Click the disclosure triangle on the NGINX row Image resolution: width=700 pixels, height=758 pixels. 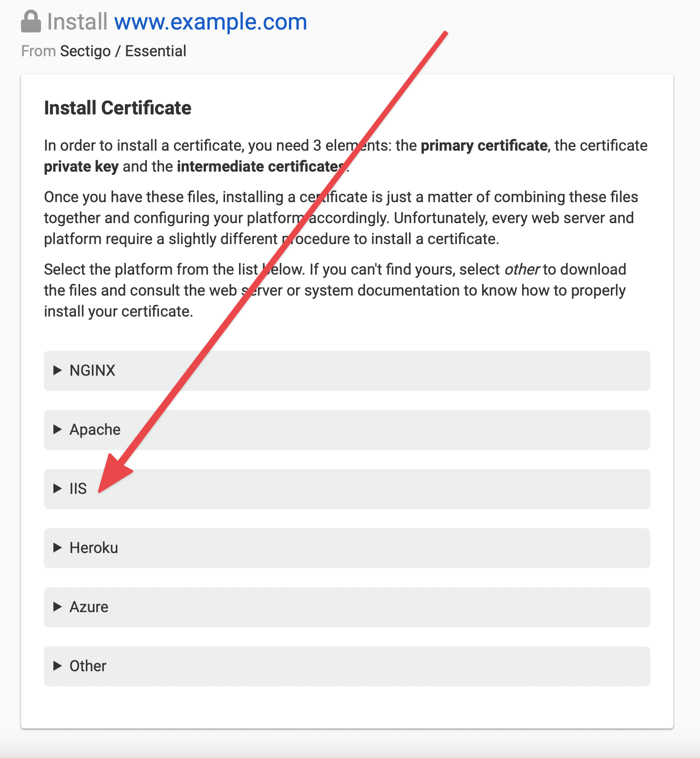click(57, 370)
